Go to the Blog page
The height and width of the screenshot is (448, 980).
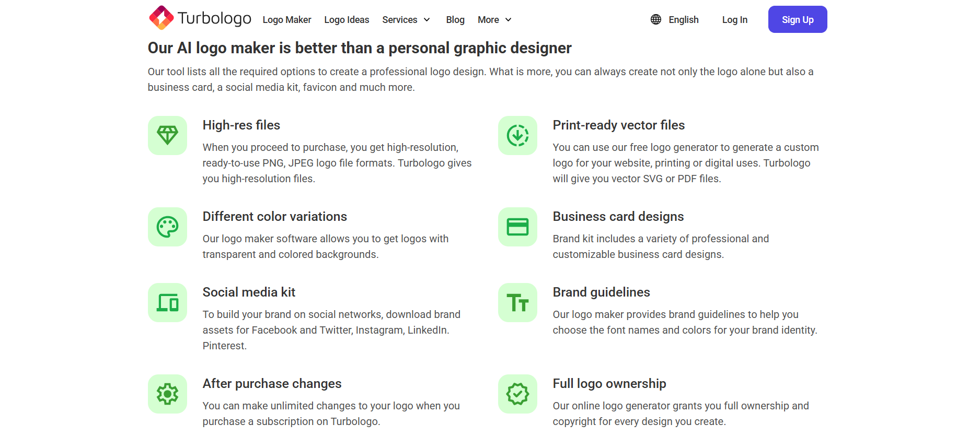(455, 20)
